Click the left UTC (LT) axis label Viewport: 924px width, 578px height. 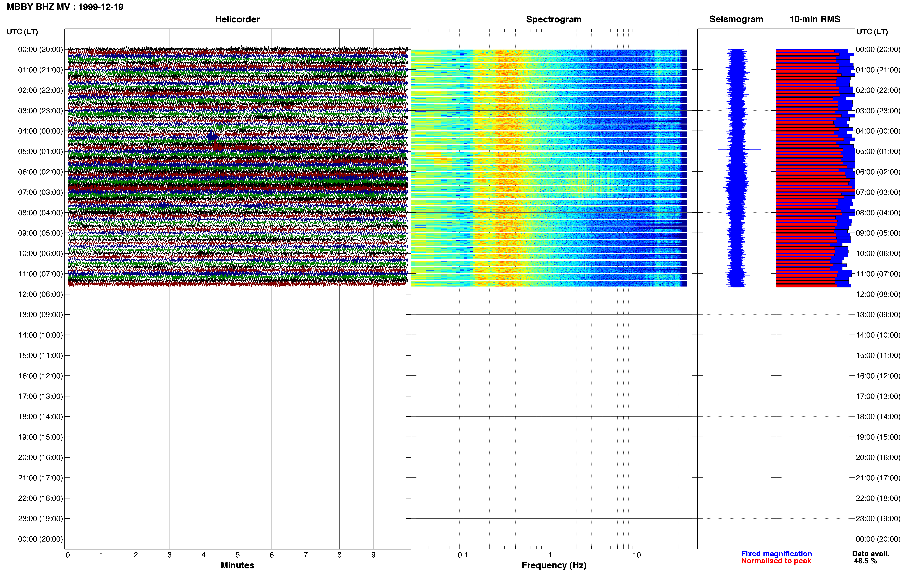(22, 32)
